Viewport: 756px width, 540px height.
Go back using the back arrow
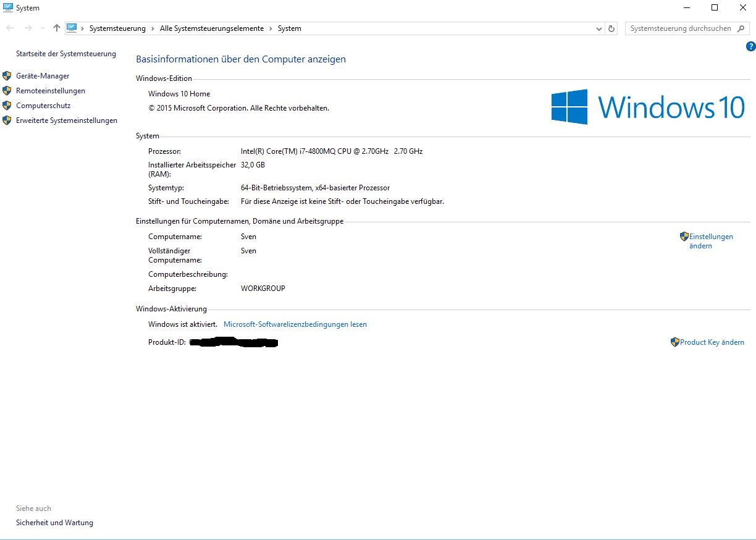point(10,28)
